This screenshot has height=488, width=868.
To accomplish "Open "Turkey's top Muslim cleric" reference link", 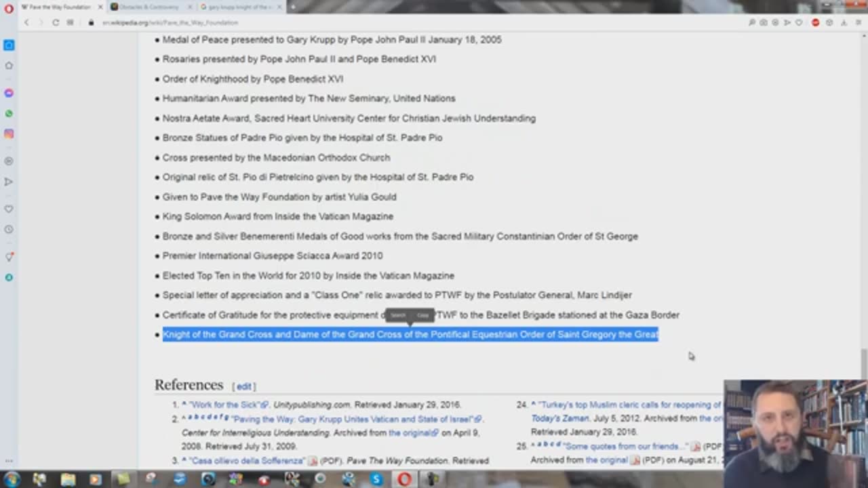I will 630,405.
